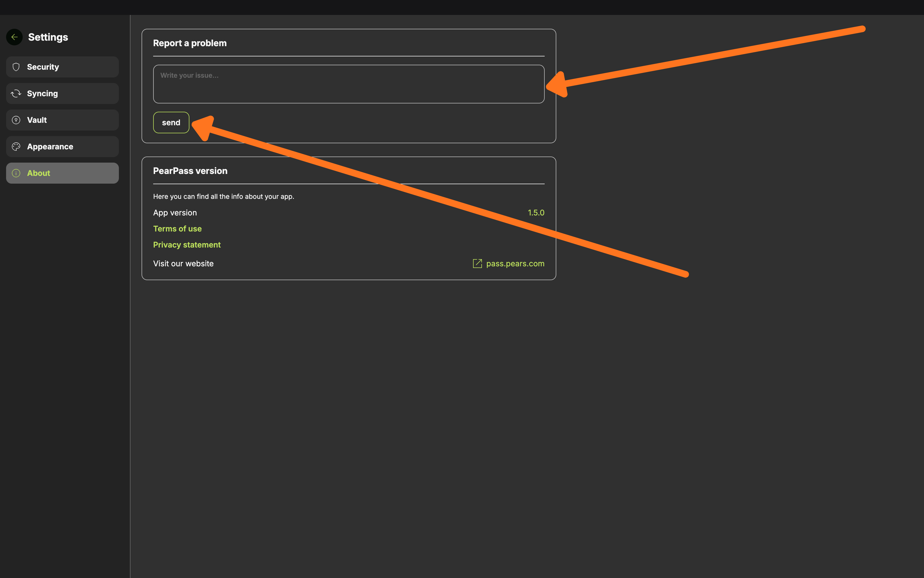Visit the pass.pears.com website link
Screen dimensions: 924x578
tap(515, 264)
